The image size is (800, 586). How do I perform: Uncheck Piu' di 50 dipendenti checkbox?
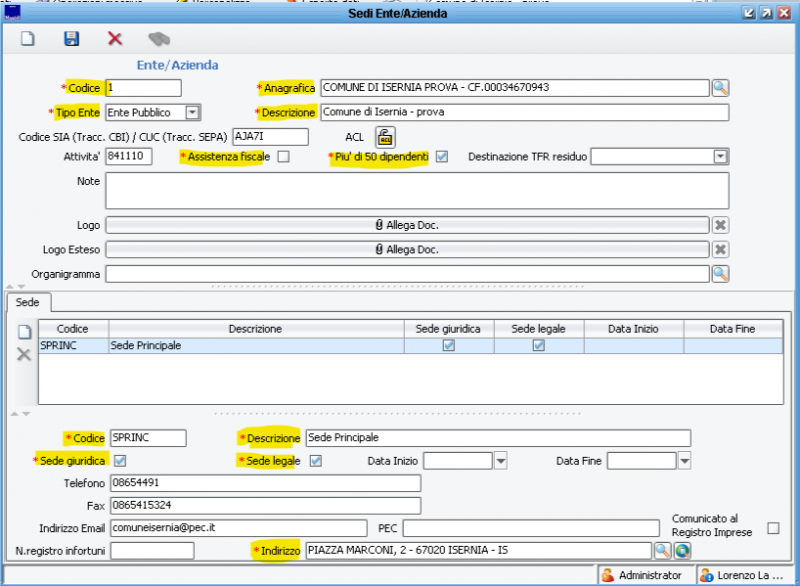click(x=441, y=157)
